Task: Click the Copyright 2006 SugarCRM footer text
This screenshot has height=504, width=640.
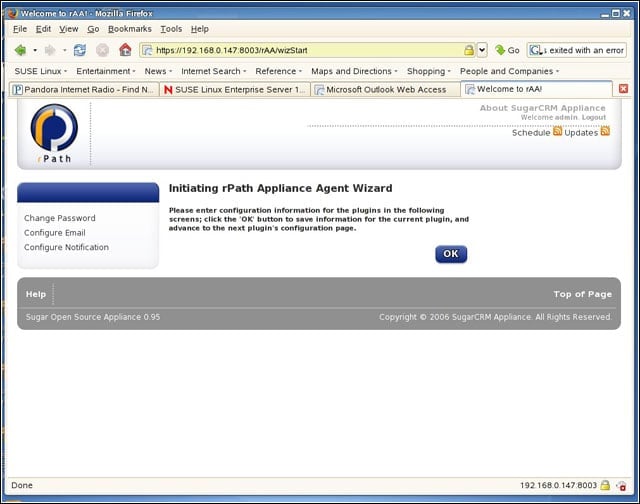Action: (495, 317)
